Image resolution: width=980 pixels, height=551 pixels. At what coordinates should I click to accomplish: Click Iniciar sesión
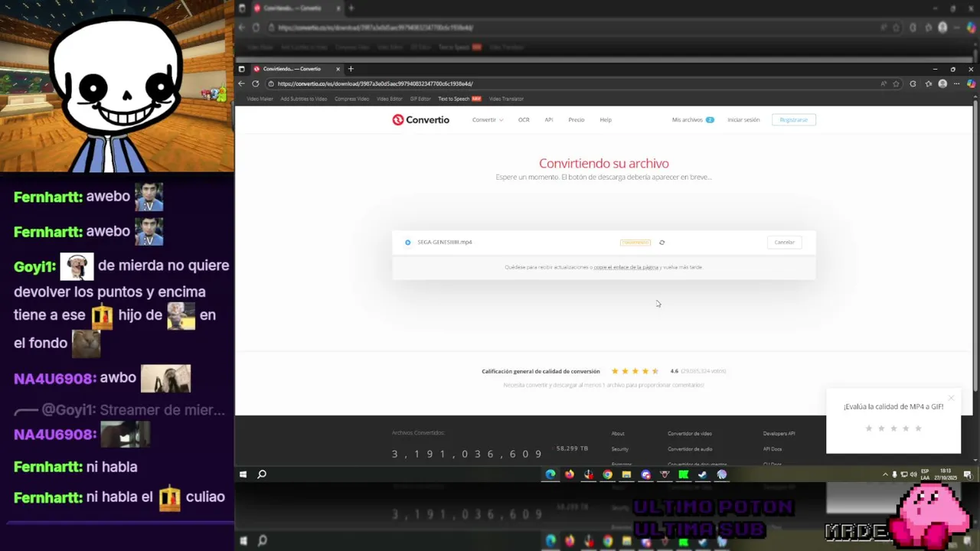coord(743,120)
